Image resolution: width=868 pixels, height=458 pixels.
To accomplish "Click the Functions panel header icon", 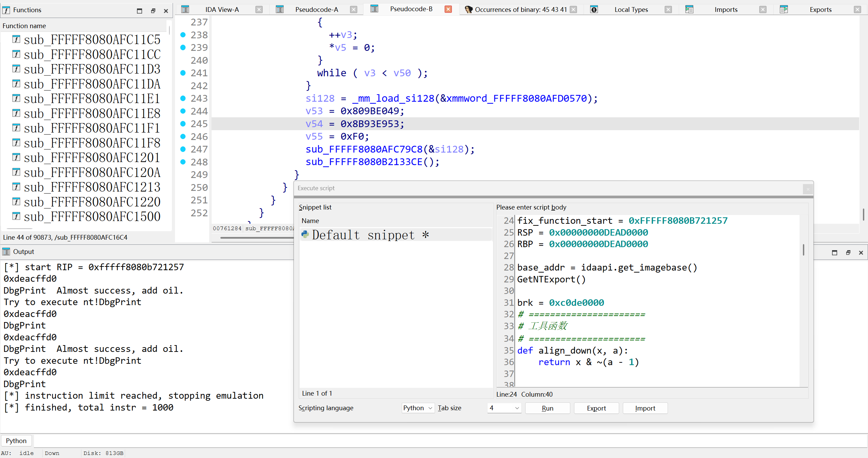I will pyautogui.click(x=6, y=10).
